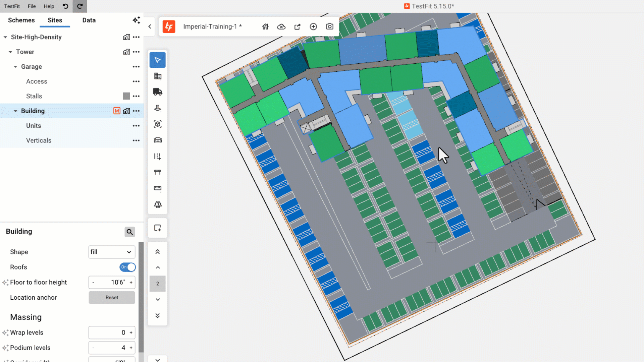Click the trees landscape tool icon
644x362 pixels.
[157, 204]
